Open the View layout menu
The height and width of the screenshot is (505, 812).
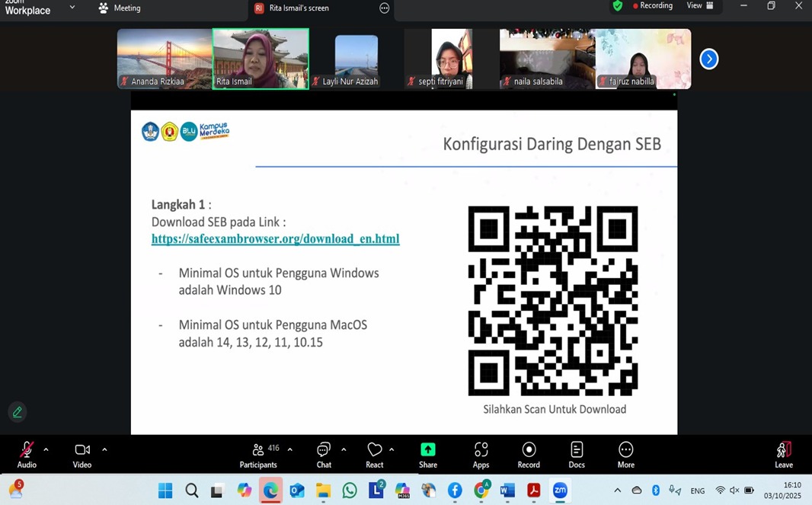coord(699,6)
